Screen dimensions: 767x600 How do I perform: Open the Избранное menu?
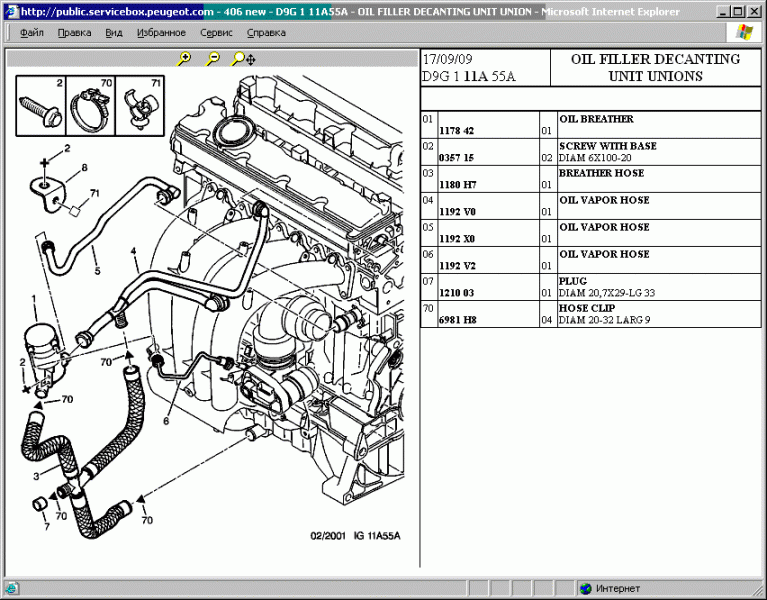pos(160,32)
